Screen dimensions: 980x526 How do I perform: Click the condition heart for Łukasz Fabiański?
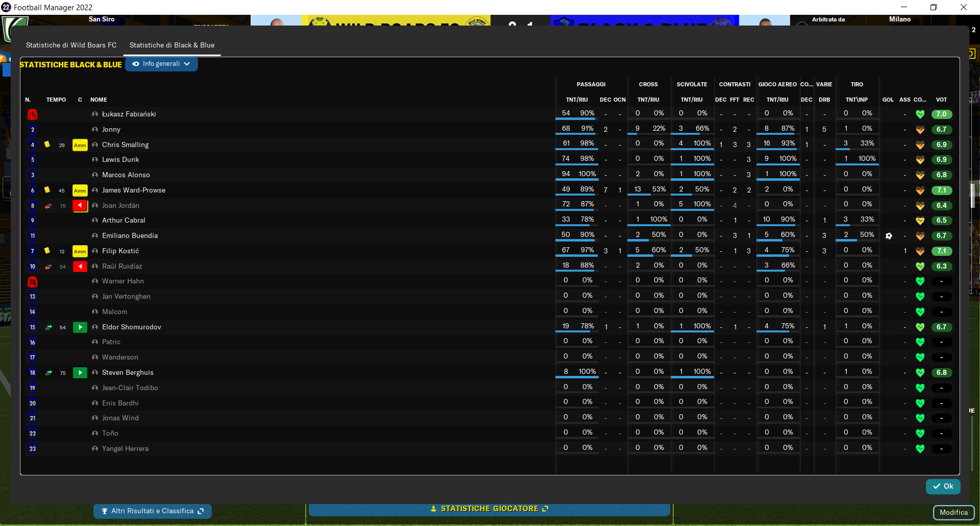(x=920, y=114)
